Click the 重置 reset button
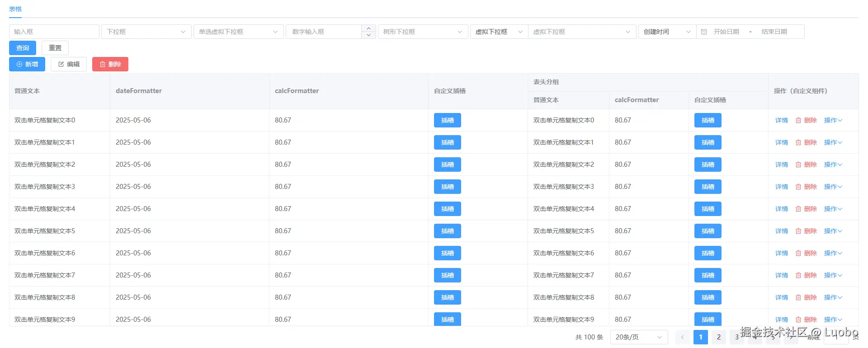This screenshot has height=348, width=868. coord(55,48)
